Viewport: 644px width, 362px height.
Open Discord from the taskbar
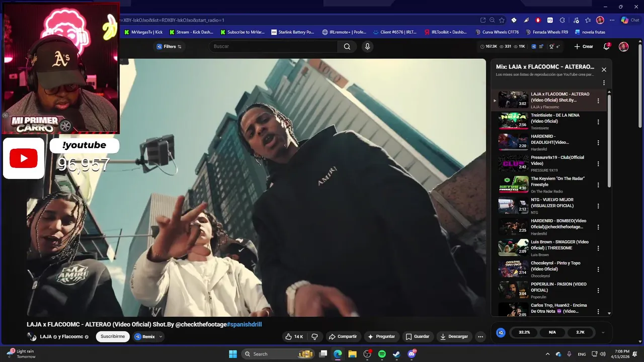pos(412,354)
